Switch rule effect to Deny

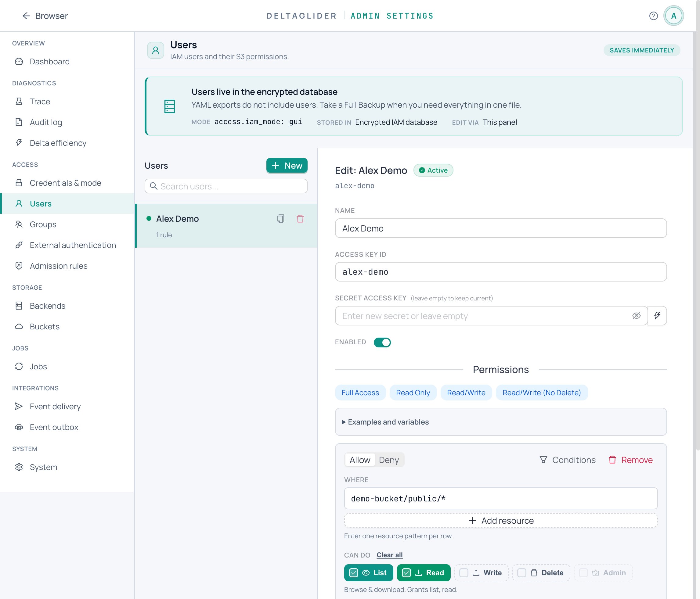[x=389, y=460]
